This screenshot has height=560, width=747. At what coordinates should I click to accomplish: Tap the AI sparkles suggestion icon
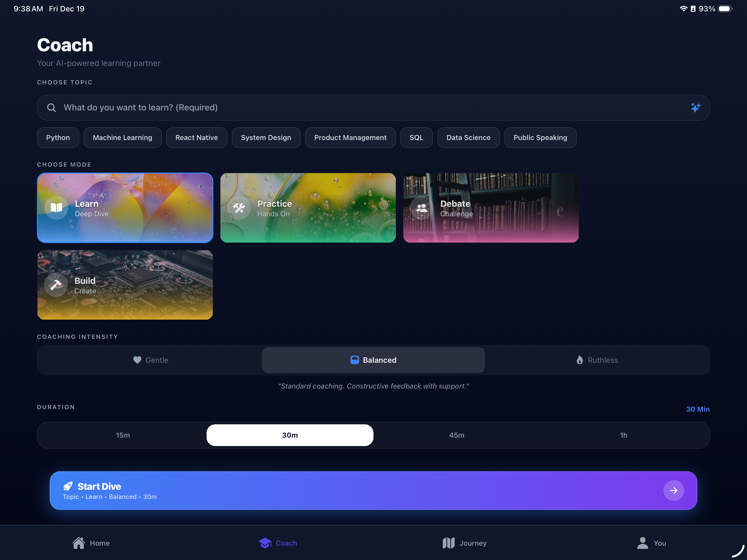click(695, 108)
